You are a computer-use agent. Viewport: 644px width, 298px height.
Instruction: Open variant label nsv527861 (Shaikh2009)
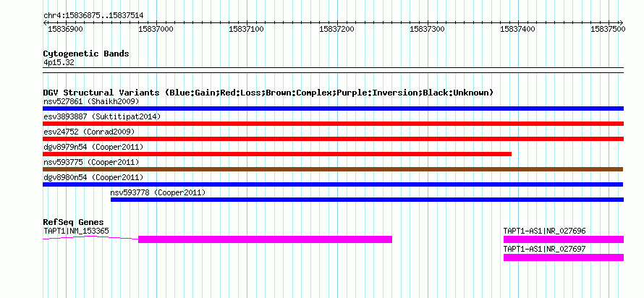click(x=91, y=101)
